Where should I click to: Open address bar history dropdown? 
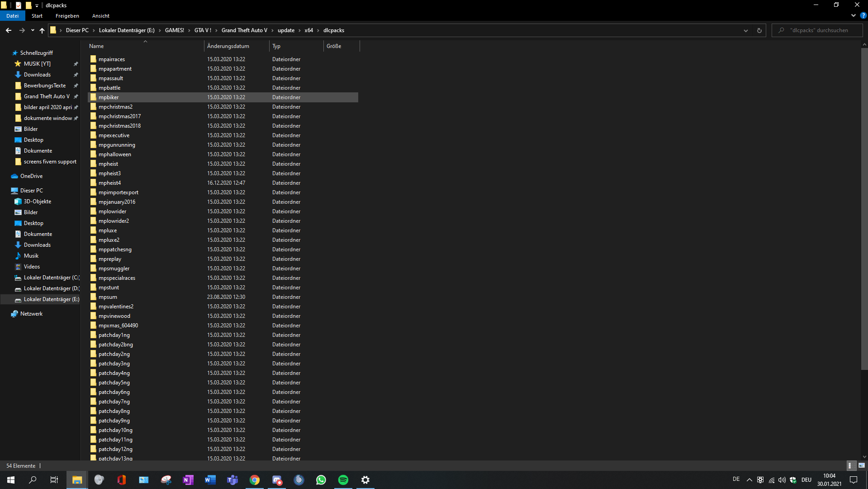(745, 30)
